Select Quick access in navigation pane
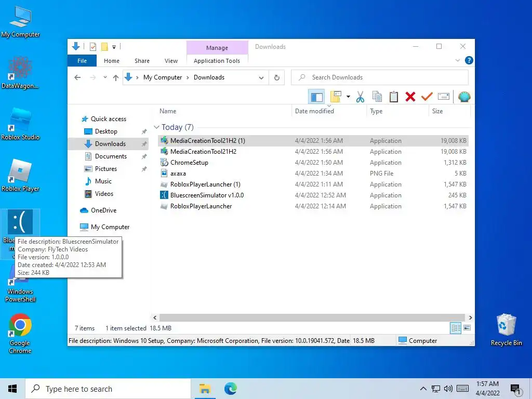The image size is (532, 399). 108,119
